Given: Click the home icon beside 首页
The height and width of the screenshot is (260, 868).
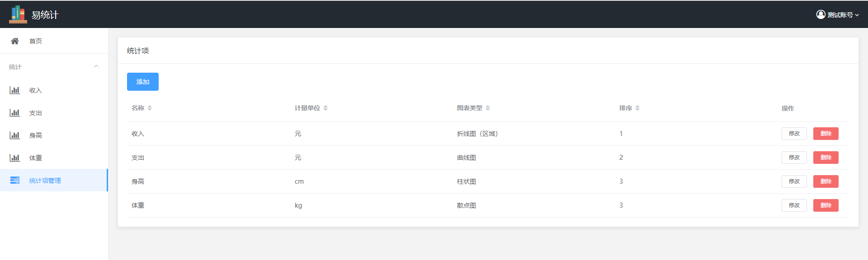Looking at the screenshot, I should 15,41.
